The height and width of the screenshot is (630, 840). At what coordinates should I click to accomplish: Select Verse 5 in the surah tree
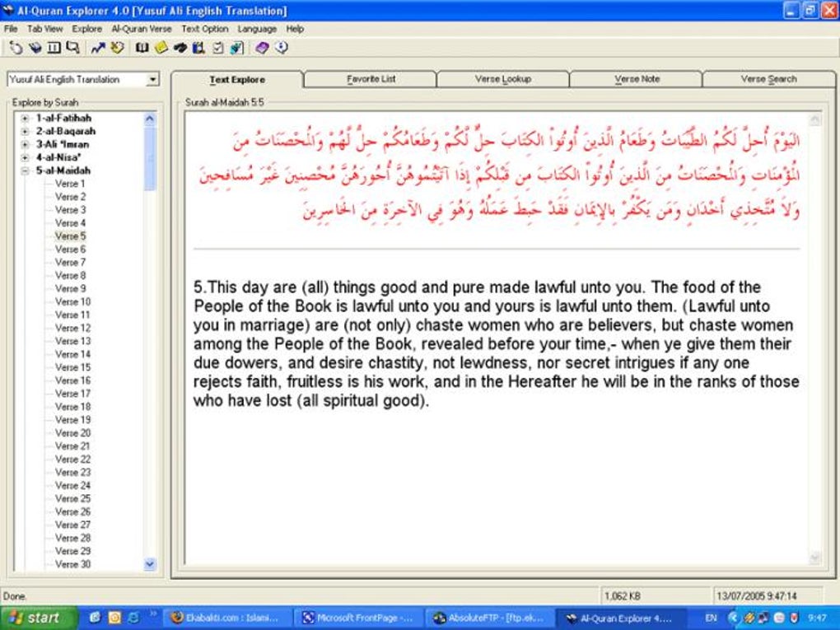pos(70,236)
